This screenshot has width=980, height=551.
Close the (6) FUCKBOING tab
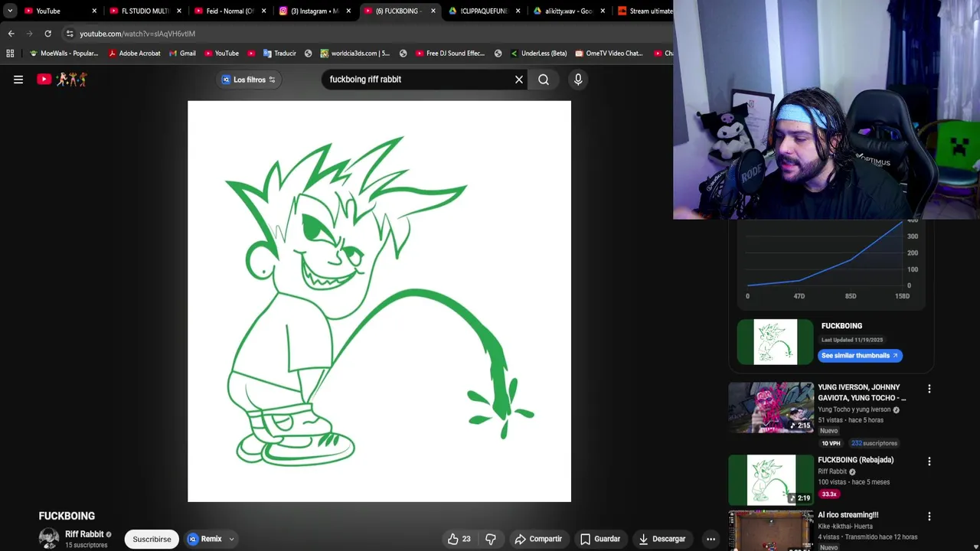click(433, 11)
